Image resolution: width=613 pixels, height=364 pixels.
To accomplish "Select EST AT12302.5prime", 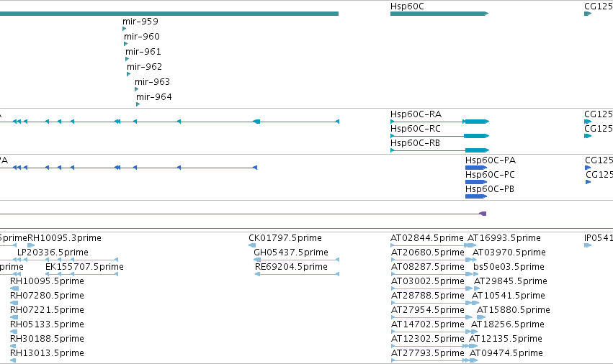I will (428, 339).
